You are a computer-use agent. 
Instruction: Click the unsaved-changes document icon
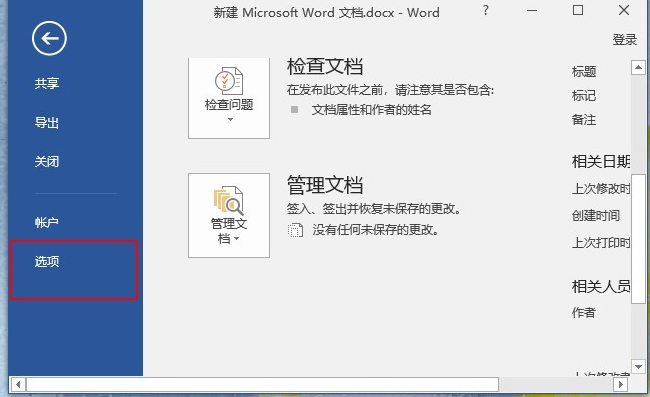pyautogui.click(x=295, y=230)
